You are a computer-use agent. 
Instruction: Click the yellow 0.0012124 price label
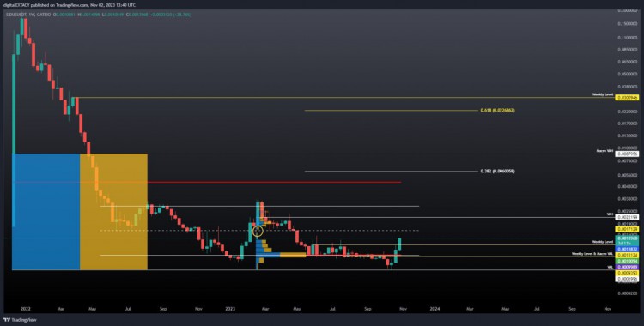pyautogui.click(x=627, y=255)
